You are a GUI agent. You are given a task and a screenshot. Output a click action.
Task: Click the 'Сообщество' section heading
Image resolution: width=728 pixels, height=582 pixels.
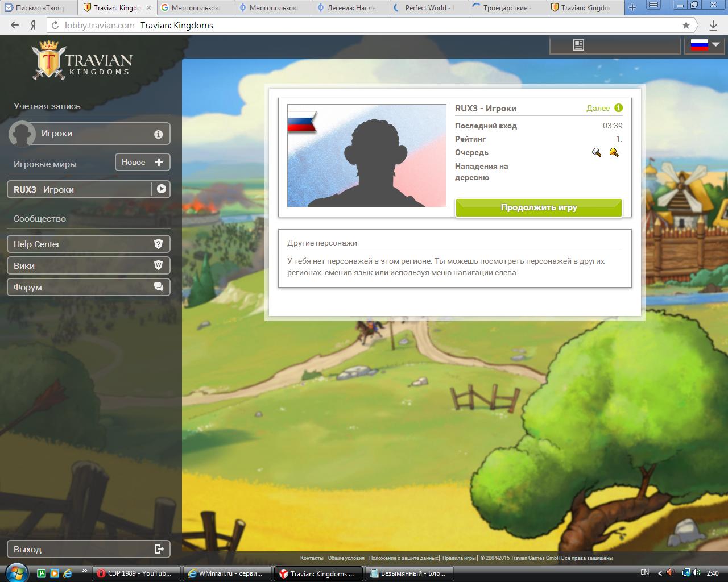point(40,219)
